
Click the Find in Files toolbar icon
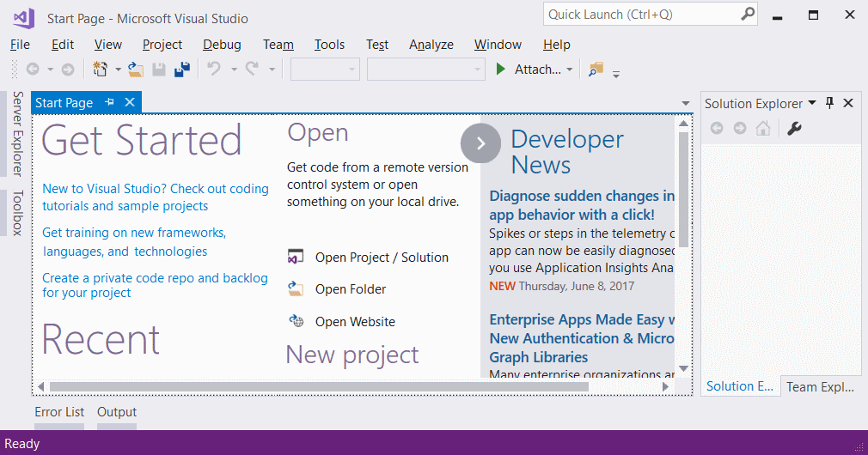coord(596,69)
